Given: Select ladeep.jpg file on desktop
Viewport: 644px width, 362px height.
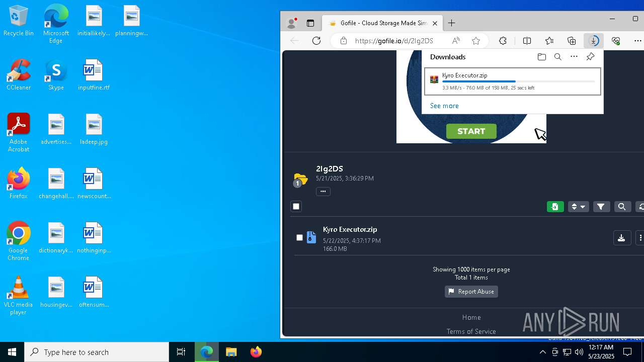Looking at the screenshot, I should pyautogui.click(x=94, y=129).
